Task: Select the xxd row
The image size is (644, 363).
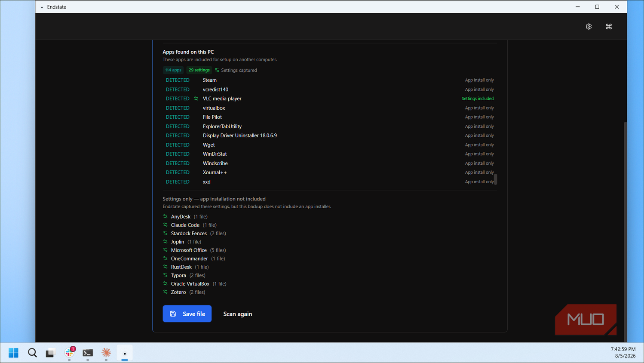Action: tap(330, 182)
